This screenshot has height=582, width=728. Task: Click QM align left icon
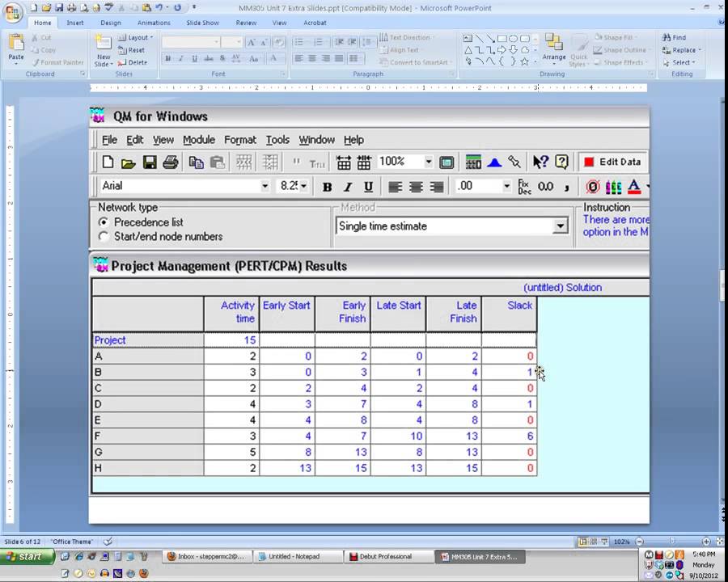coord(395,187)
